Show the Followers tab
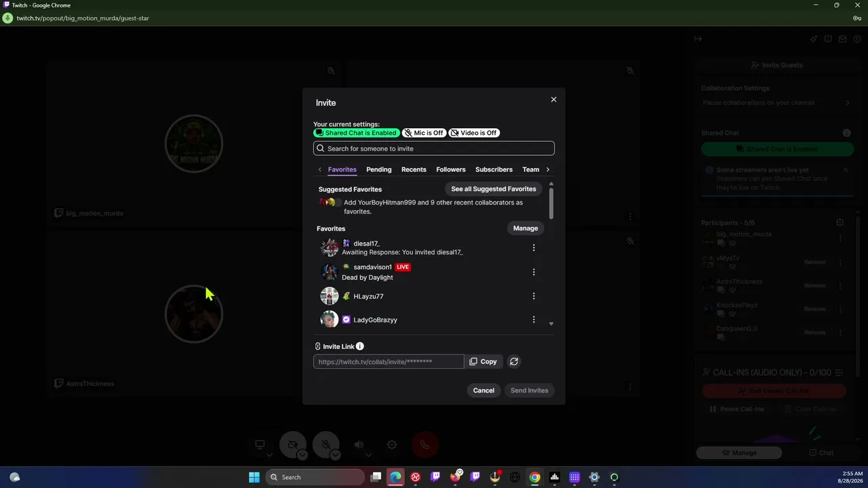 click(451, 169)
